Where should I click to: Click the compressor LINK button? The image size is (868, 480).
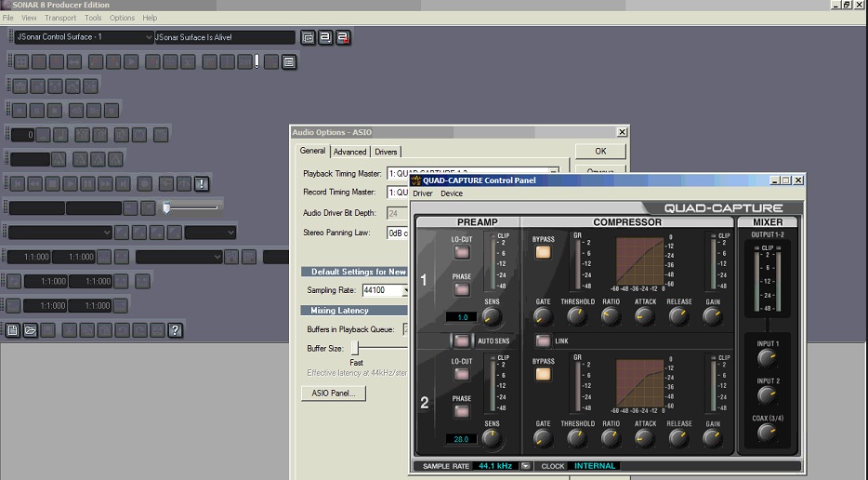pyautogui.click(x=543, y=341)
